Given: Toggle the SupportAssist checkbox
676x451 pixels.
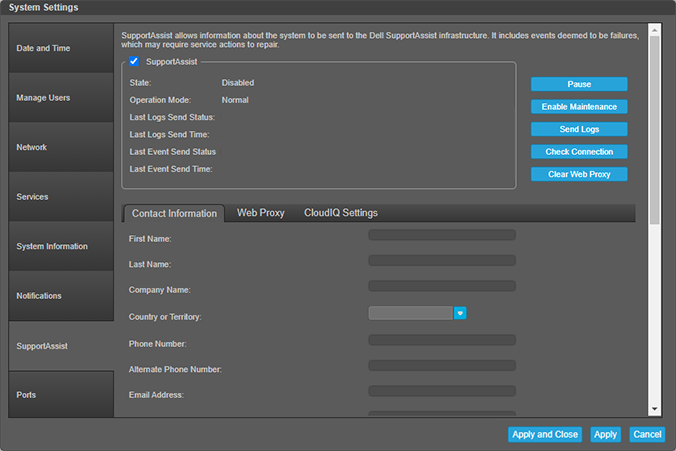Looking at the screenshot, I should (x=134, y=61).
